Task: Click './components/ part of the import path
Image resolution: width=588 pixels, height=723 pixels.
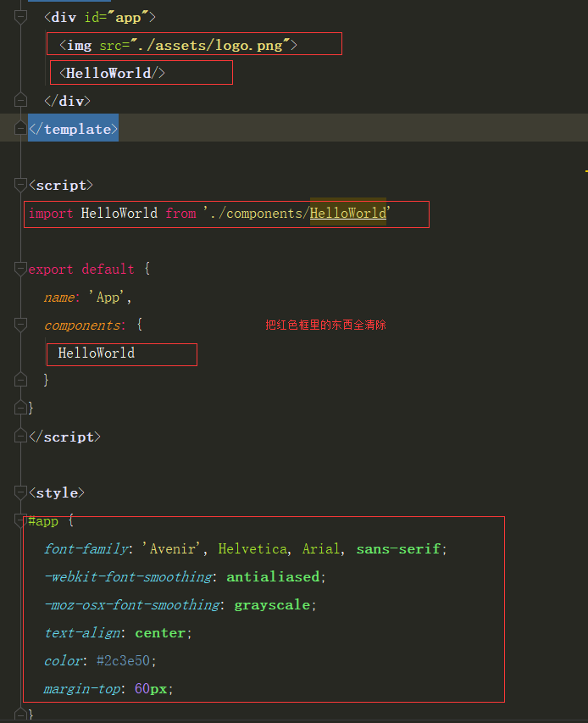Action: [256, 213]
